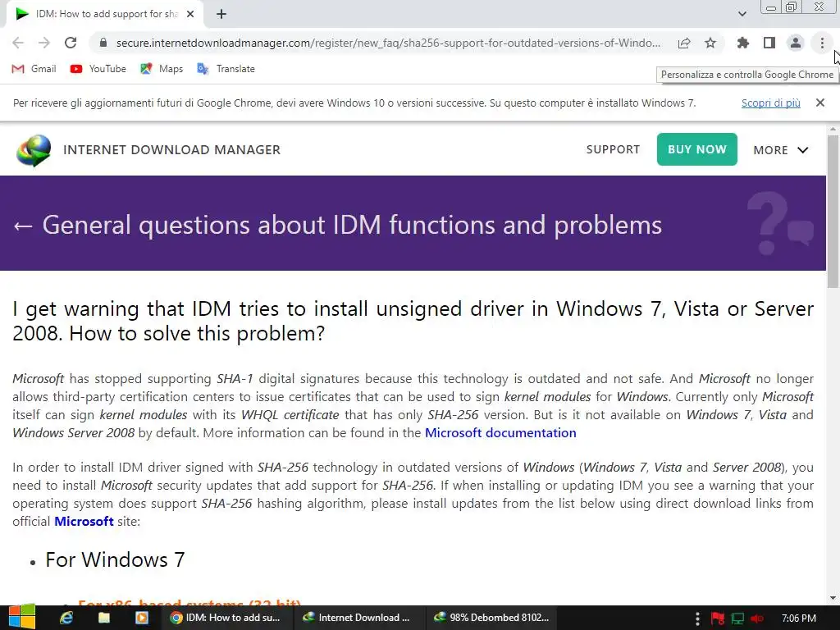Click the Internet Download Manager logo
The image size is (840, 630).
click(34, 151)
